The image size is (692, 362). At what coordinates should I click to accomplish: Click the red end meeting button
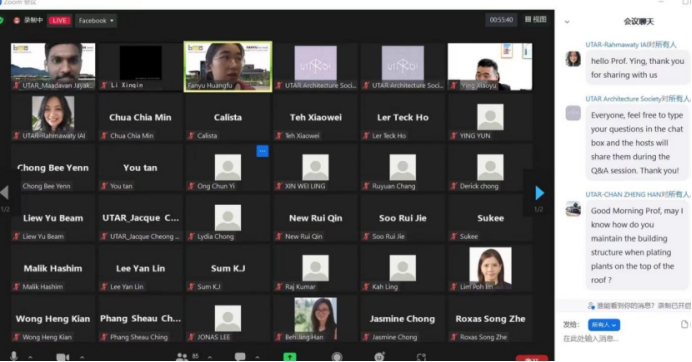click(x=532, y=358)
